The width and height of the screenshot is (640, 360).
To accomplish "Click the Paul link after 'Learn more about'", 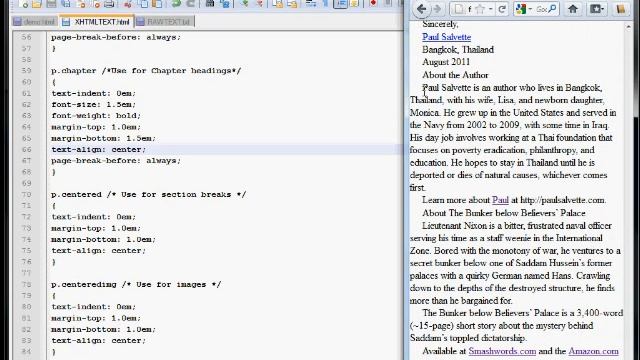I will [500, 200].
